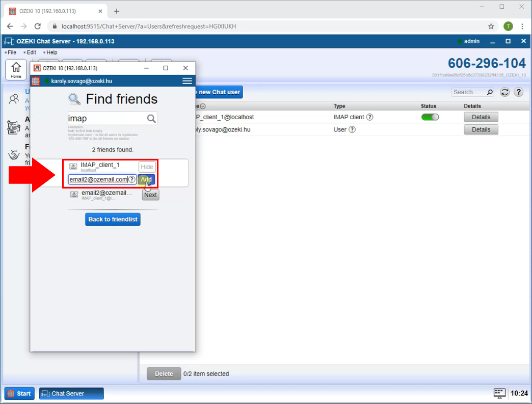Toggle the status switch for IMAP_client_1
Image resolution: width=532 pixels, height=404 pixels.
click(430, 117)
